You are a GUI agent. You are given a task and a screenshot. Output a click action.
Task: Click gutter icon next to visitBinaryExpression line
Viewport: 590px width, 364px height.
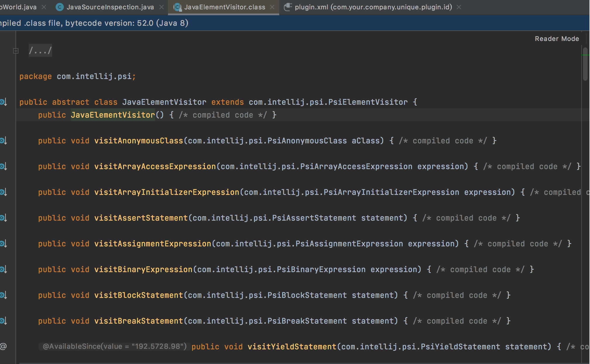[3, 269]
